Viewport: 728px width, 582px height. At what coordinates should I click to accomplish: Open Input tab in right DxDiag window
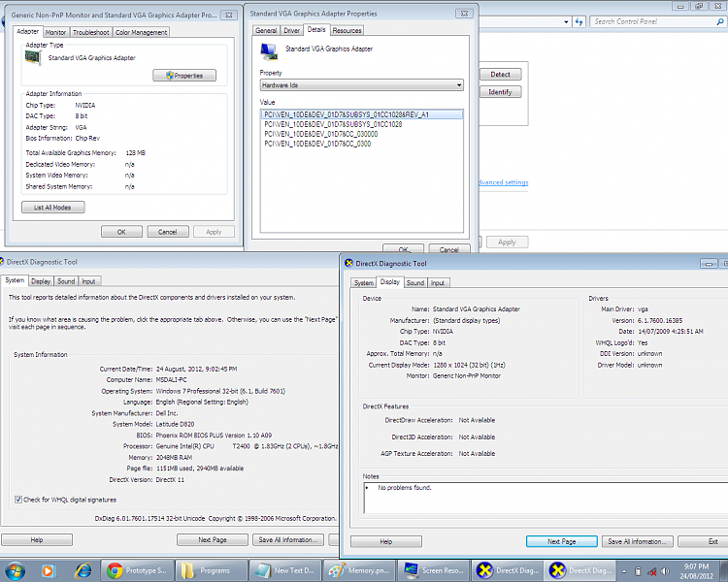pos(438,282)
